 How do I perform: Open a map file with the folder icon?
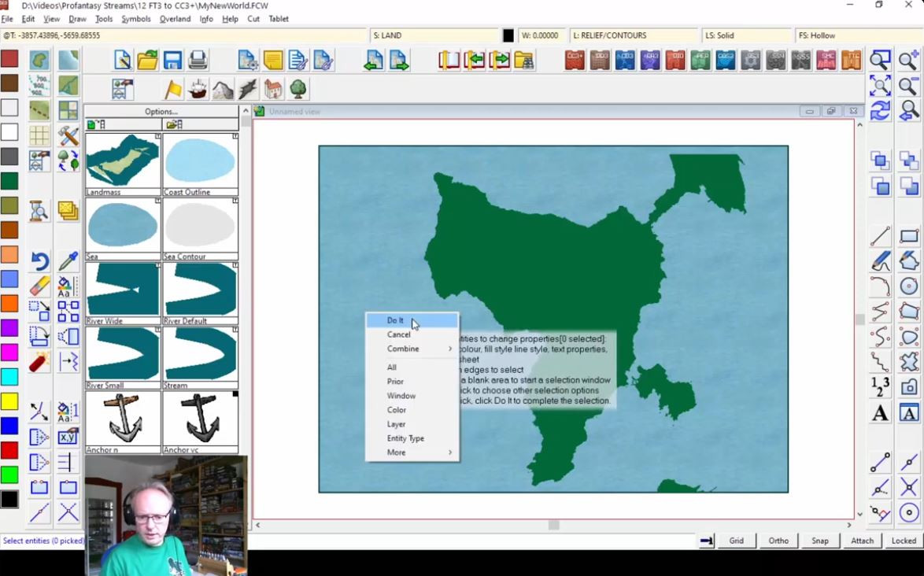[x=147, y=60]
